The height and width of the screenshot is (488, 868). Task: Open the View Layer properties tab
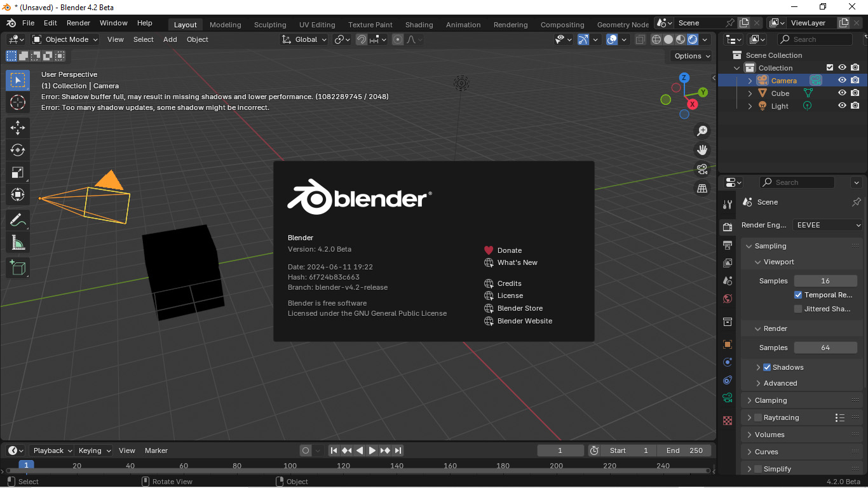tap(728, 262)
